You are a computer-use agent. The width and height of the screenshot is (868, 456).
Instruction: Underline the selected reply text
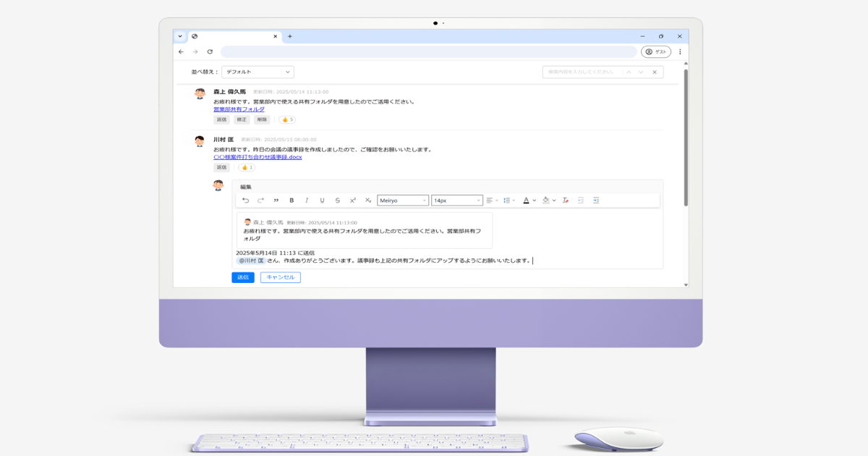[322, 200]
